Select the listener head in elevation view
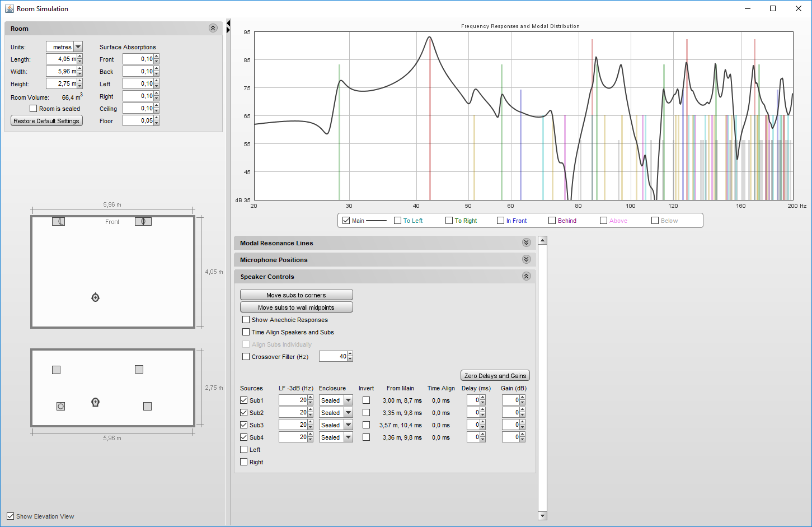 95,402
